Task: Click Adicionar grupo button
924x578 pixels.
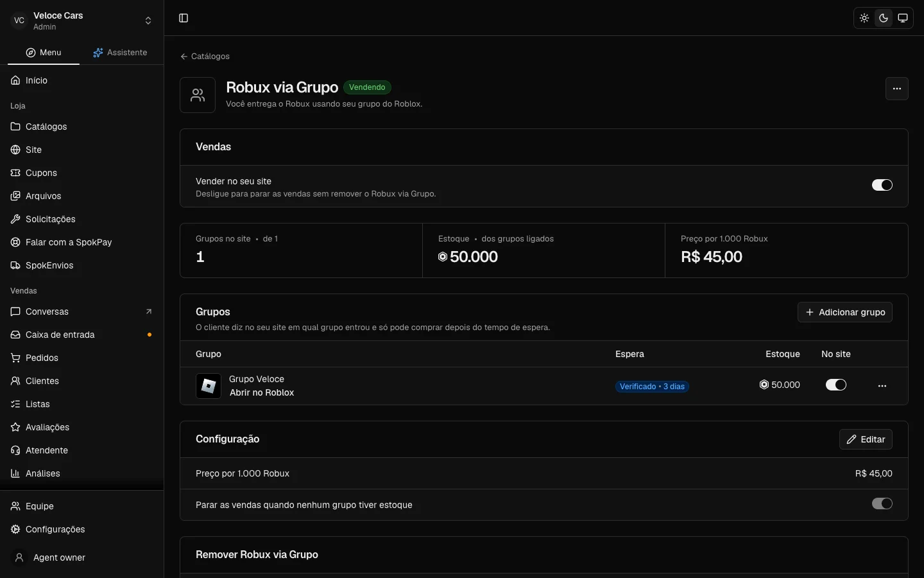Action: pyautogui.click(x=844, y=312)
